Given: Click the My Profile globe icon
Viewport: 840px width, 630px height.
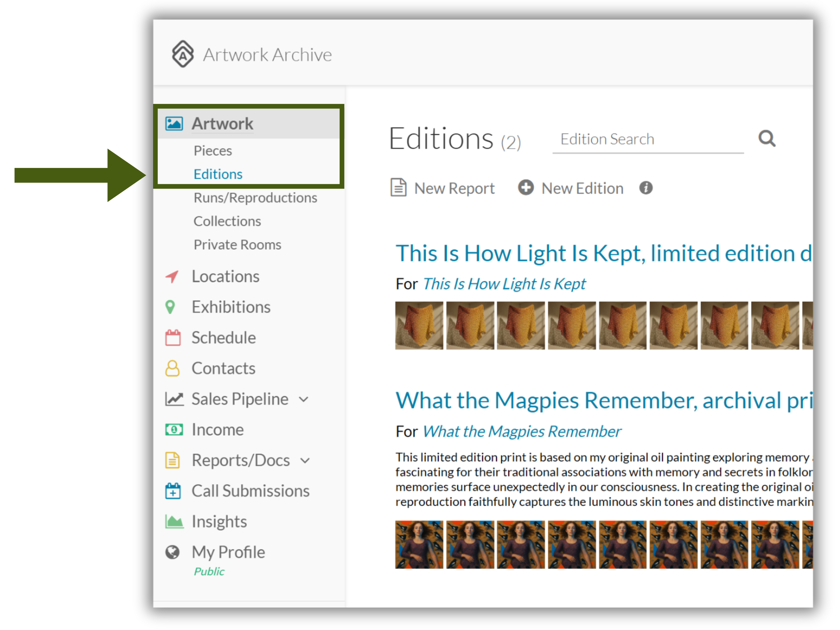Looking at the screenshot, I should [172, 552].
